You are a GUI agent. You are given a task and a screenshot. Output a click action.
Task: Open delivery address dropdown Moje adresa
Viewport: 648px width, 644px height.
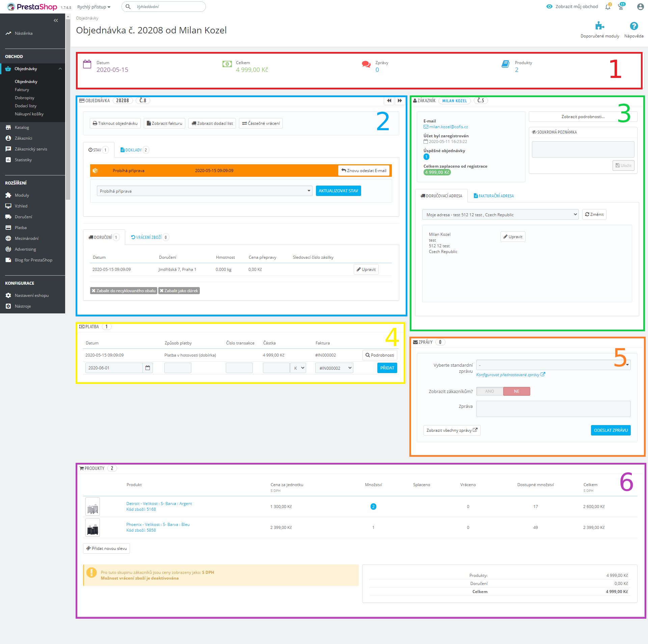click(x=500, y=215)
